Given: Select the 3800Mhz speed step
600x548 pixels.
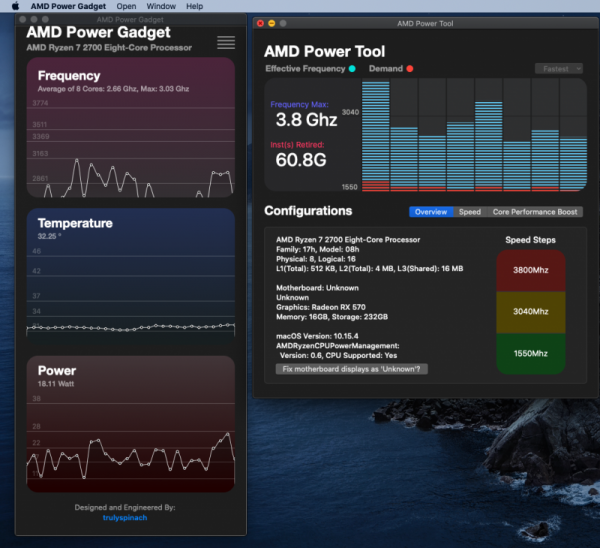Looking at the screenshot, I should coord(531,270).
